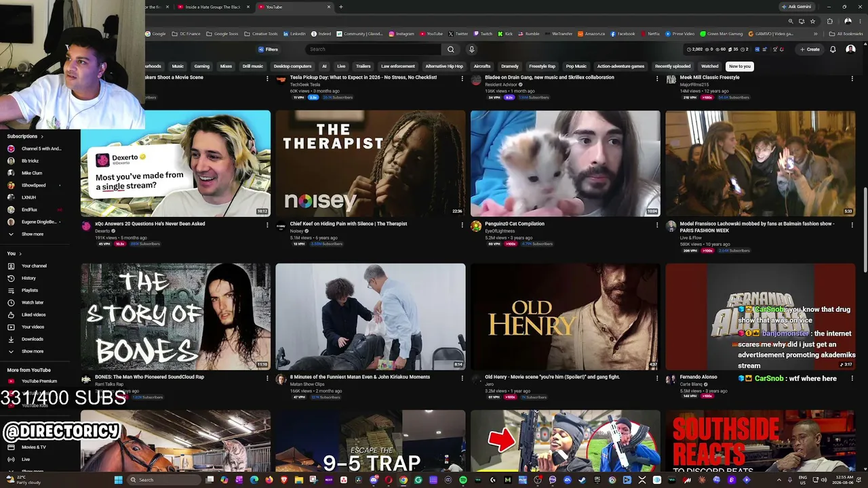The height and width of the screenshot is (488, 868).
Task: Select the Music filter chip
Action: 178,66
